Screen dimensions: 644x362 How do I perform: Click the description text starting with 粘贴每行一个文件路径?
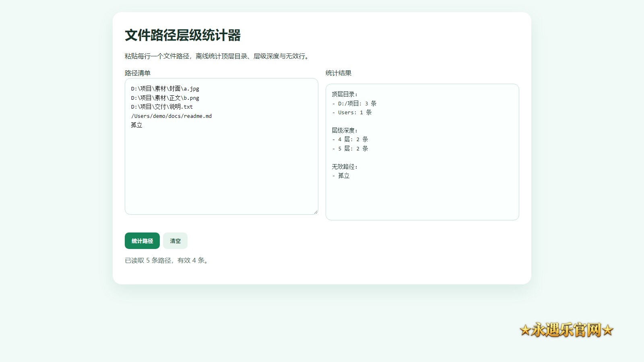coord(217,56)
